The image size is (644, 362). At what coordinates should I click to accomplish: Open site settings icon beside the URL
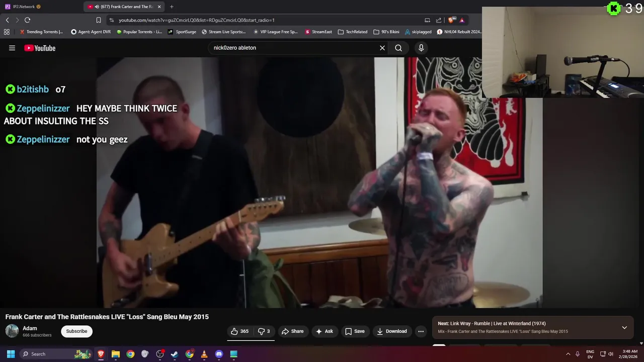coord(111,20)
